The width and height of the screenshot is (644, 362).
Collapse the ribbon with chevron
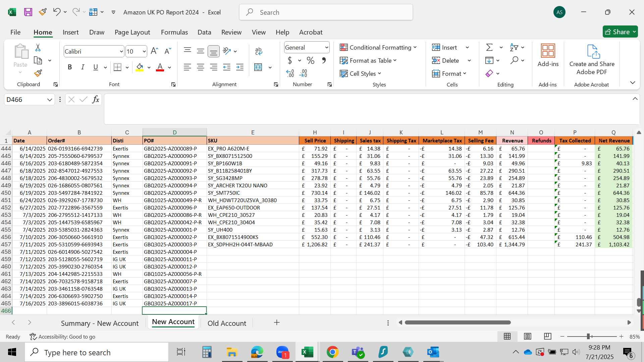tap(633, 83)
